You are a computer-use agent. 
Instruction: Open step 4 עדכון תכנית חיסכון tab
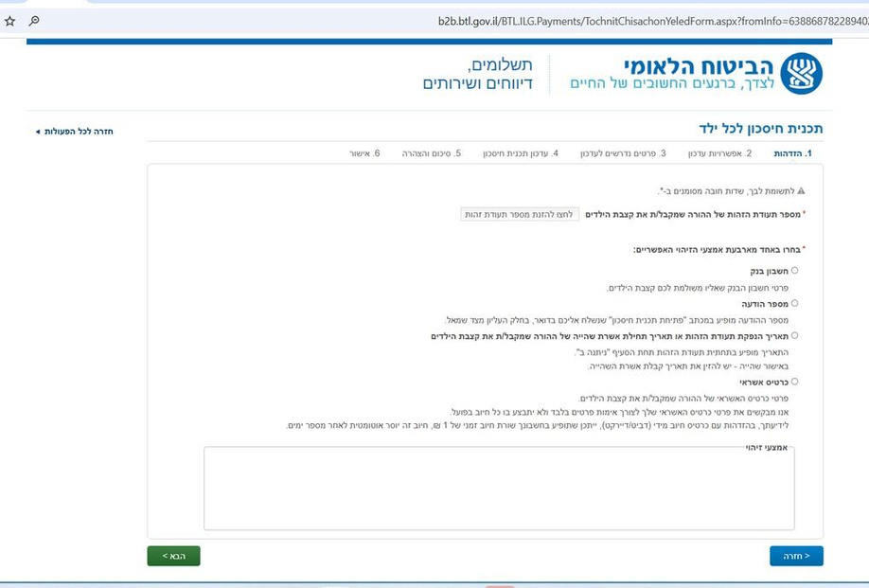click(x=521, y=153)
